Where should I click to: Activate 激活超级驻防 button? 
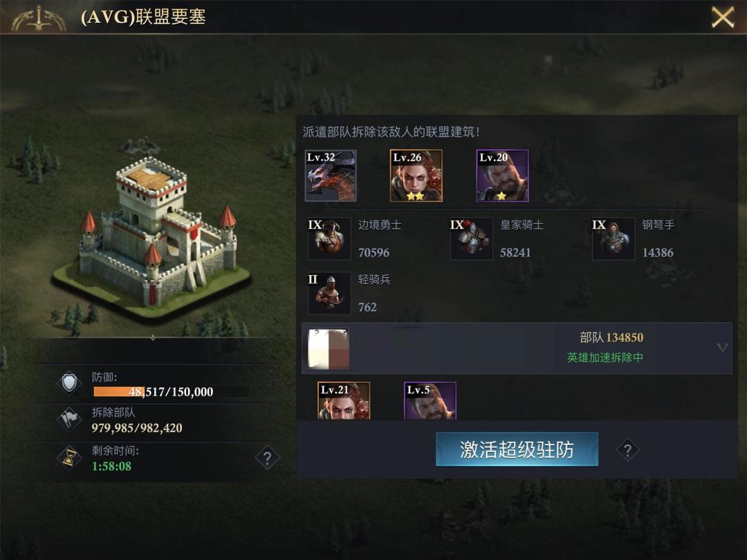coord(517,449)
